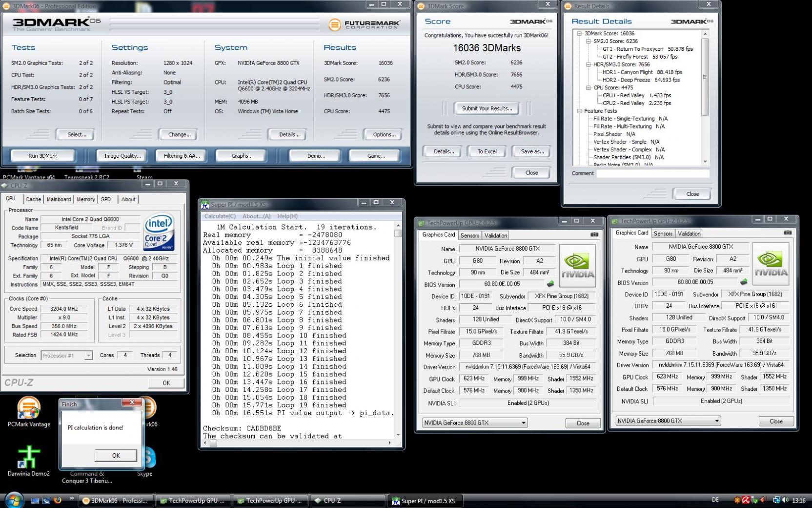Activate the Super PI / mod1.5 XS taskbar button
The width and height of the screenshot is (812, 508).
(x=426, y=501)
